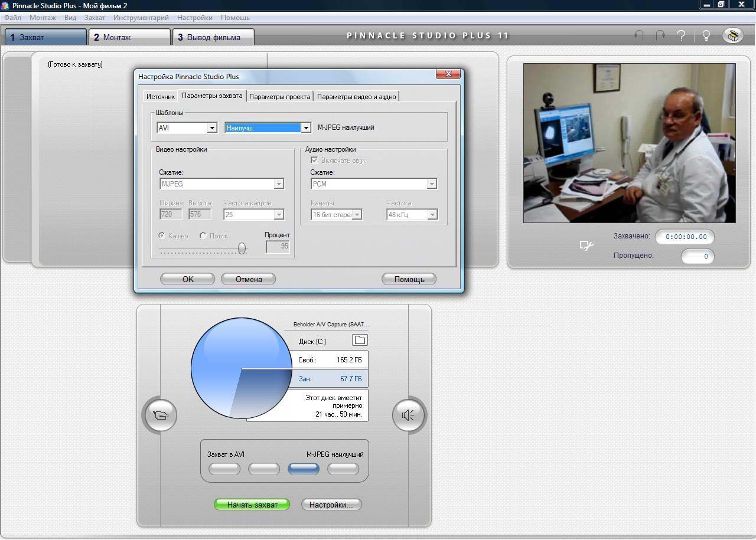This screenshot has width=756, height=540.
Task: Click the Зан.: 67.7 ГБ used space row
Action: coord(330,379)
